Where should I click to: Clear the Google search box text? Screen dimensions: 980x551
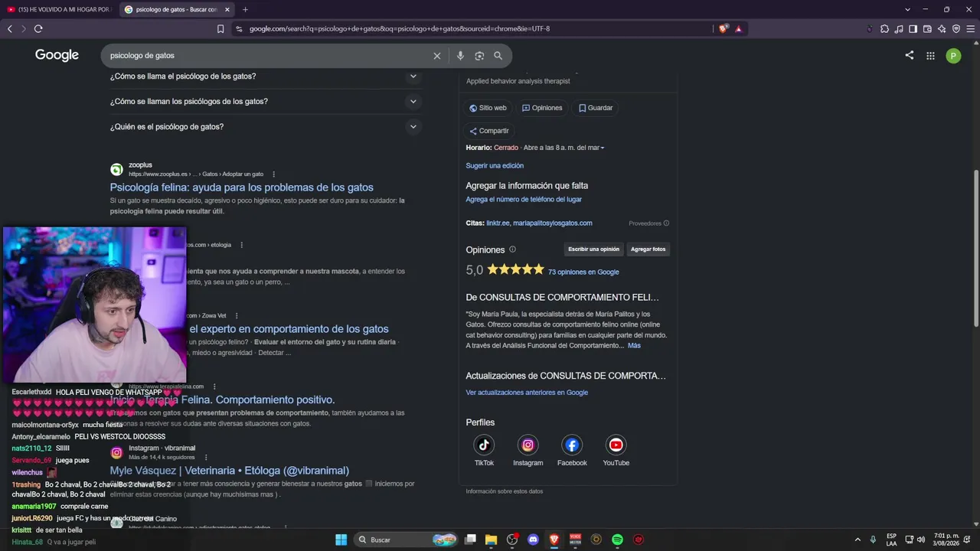click(437, 56)
